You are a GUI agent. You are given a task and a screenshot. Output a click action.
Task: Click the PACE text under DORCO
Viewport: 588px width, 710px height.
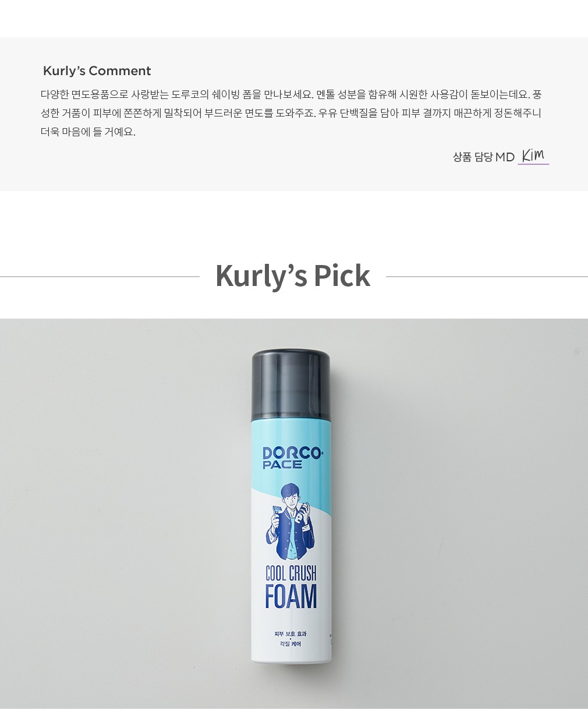282,465
